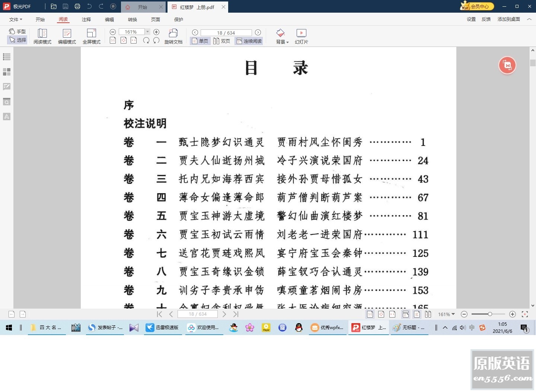
Task: Switch to the Annotate (注释) ribbon tab
Action: click(x=86, y=19)
